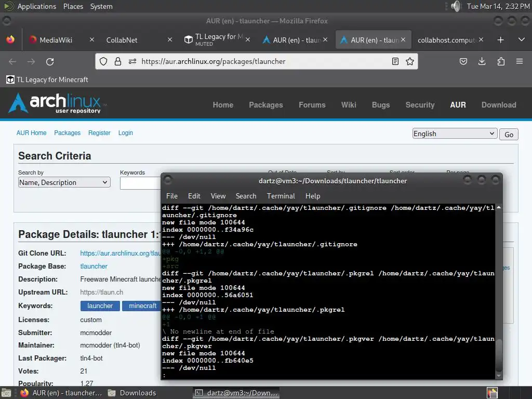
Task: Close the collabhost.compute tab
Action: pyautogui.click(x=481, y=39)
